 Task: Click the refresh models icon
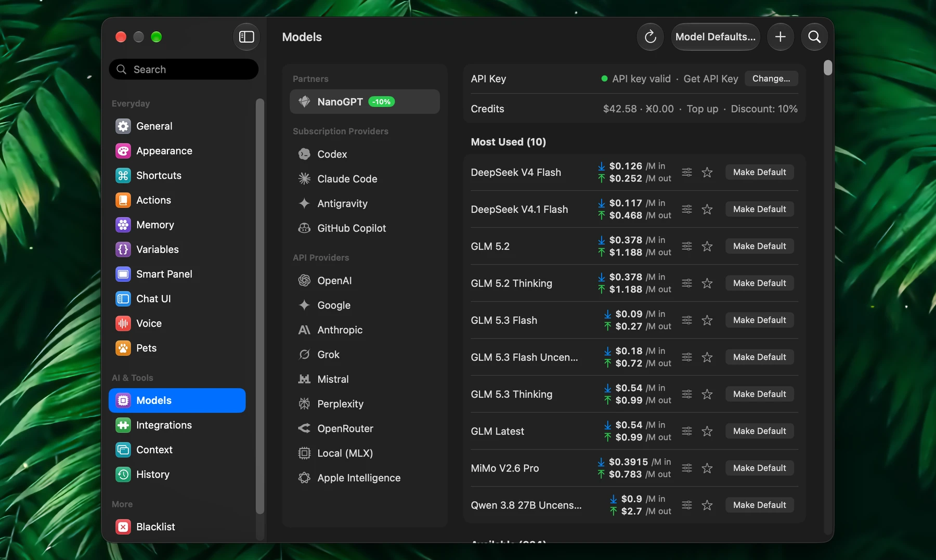pos(650,37)
